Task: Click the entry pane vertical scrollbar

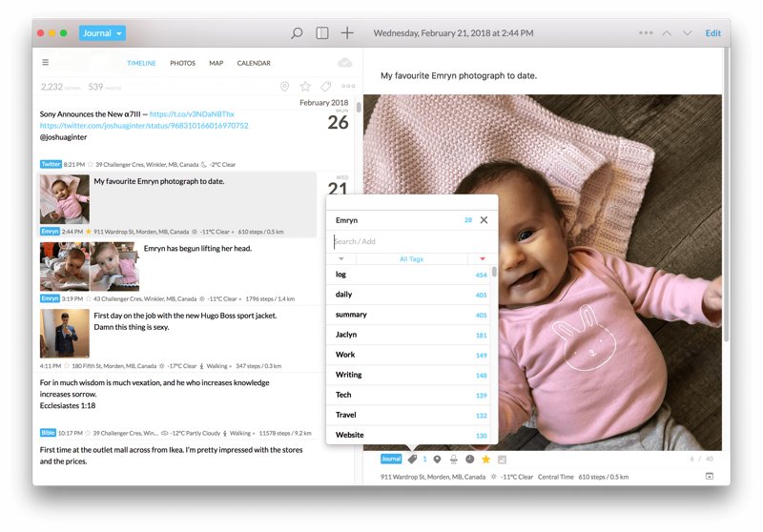Action: [727, 194]
